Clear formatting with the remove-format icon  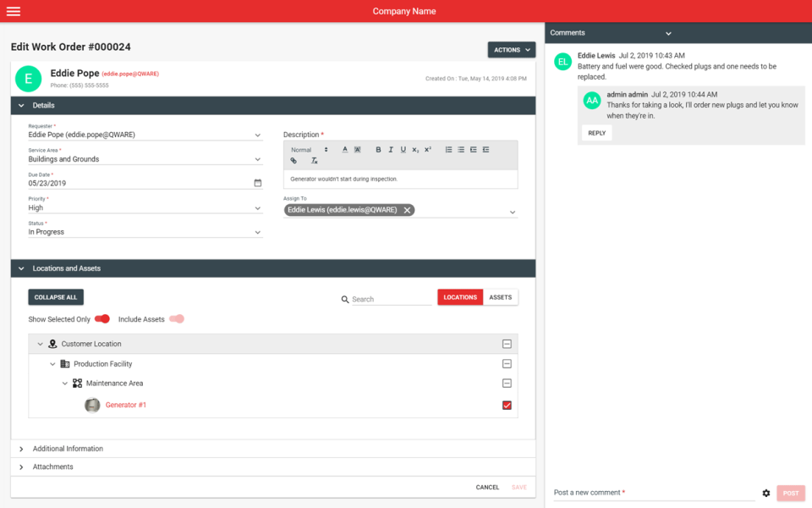pos(314,160)
